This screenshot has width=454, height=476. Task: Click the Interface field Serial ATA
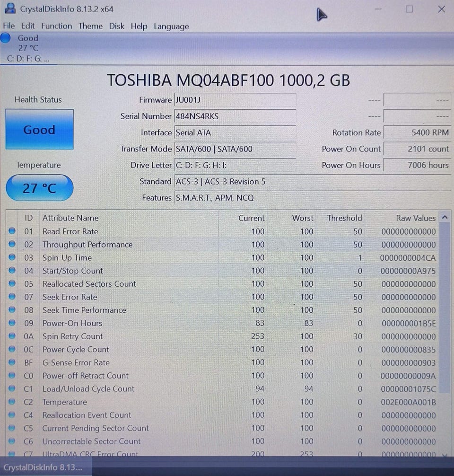tap(235, 132)
